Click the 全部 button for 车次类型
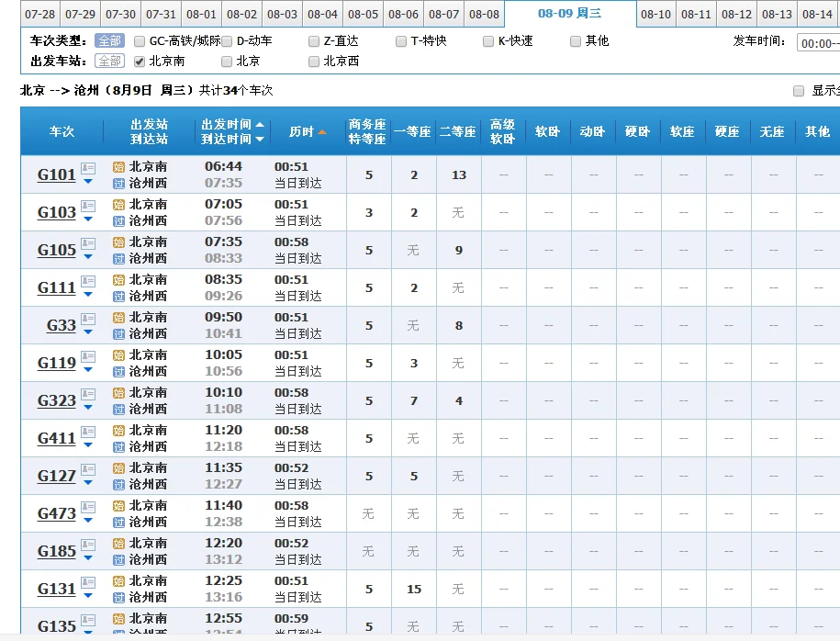Image resolution: width=840 pixels, height=641 pixels. (x=109, y=40)
